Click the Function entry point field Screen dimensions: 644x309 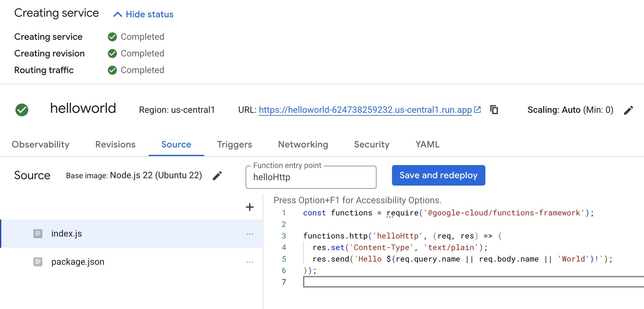(x=310, y=177)
